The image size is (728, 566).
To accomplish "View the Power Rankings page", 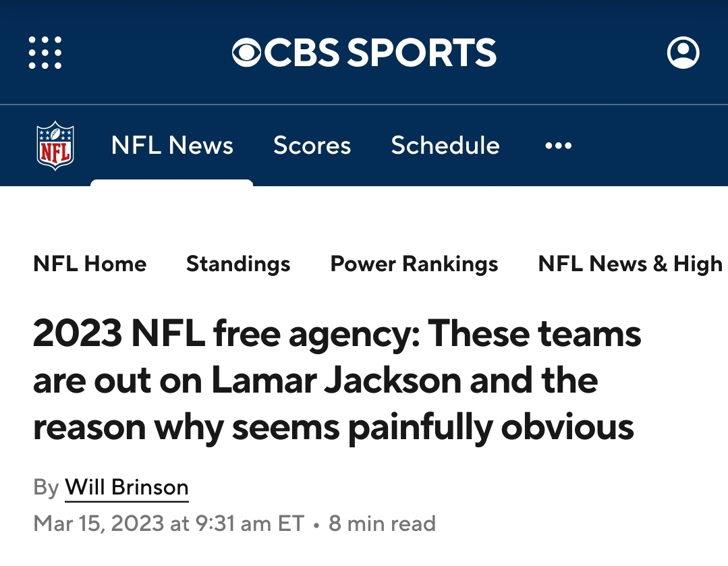I will click(414, 264).
